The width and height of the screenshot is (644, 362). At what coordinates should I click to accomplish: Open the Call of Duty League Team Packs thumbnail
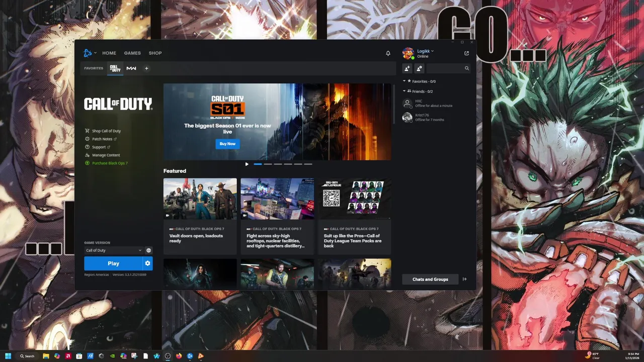[355, 199]
